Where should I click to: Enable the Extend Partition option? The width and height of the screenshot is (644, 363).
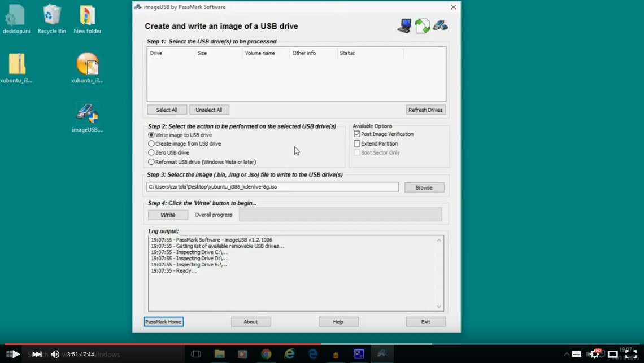(357, 143)
